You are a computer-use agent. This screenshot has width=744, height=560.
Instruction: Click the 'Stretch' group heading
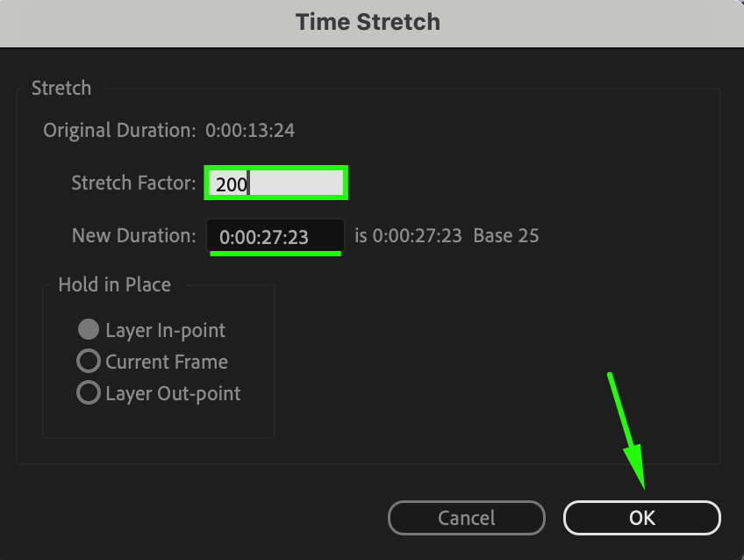click(61, 89)
